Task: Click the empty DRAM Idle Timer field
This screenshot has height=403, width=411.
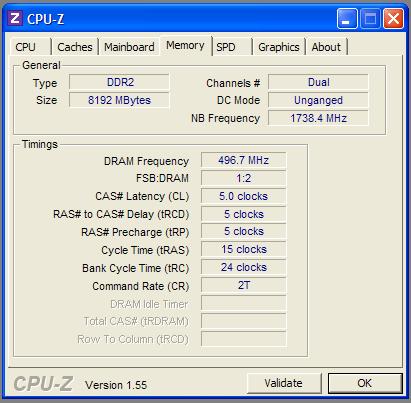Action: 244,303
